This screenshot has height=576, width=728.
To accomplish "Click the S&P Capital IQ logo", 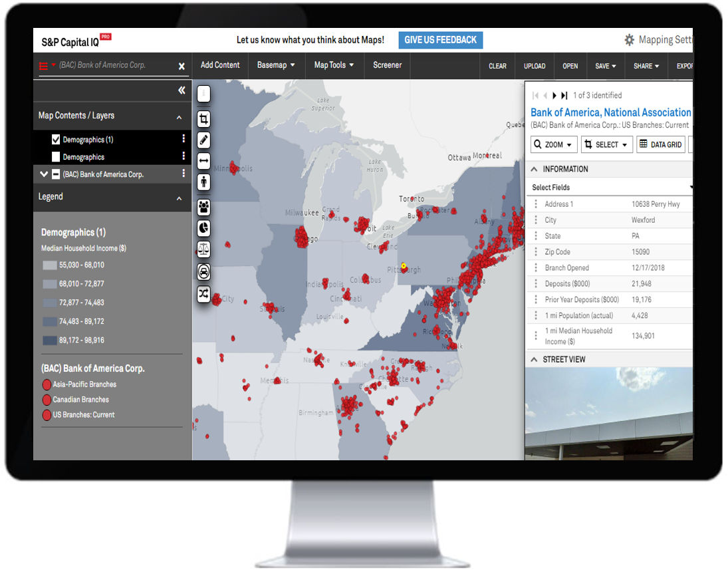I will (x=76, y=41).
